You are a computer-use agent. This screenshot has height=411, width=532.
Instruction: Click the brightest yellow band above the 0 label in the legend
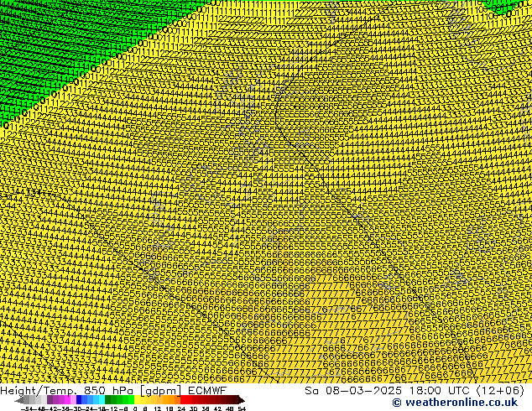pos(137,400)
